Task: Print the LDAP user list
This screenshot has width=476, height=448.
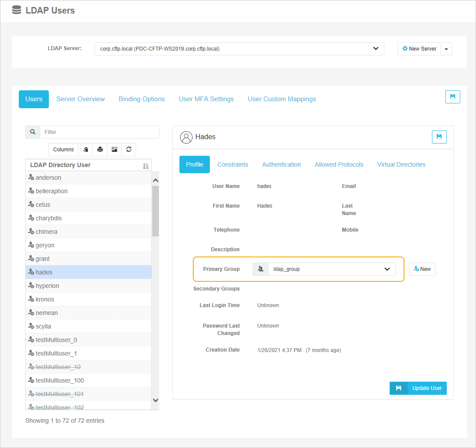Action: [100, 150]
